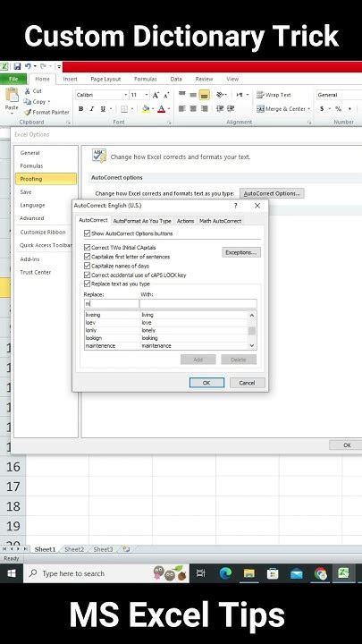
Task: Switch to the Actions tab
Action: tap(185, 221)
